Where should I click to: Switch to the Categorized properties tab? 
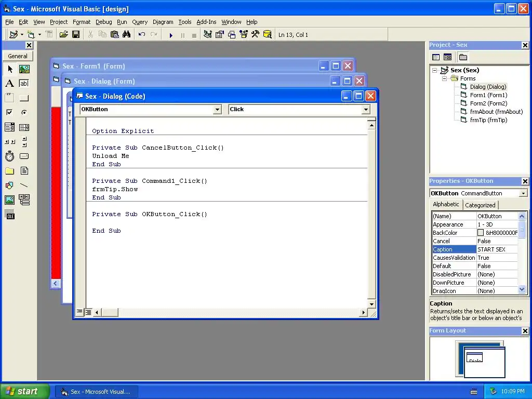480,205
